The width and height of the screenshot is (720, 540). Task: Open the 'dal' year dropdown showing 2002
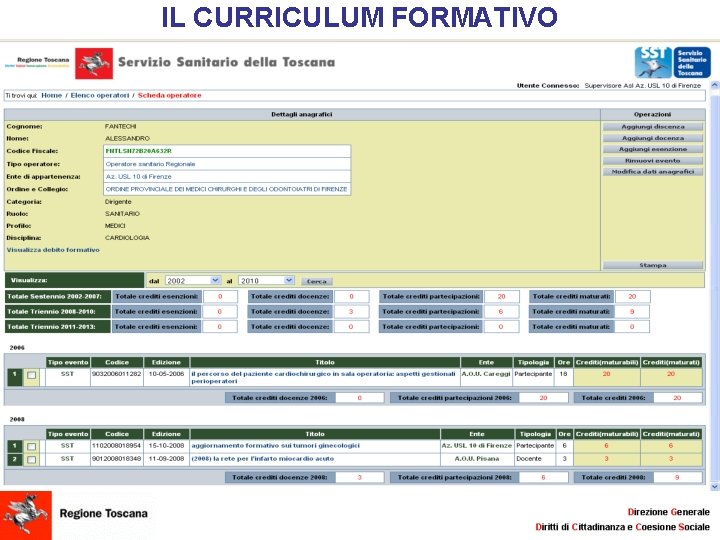tap(192, 281)
